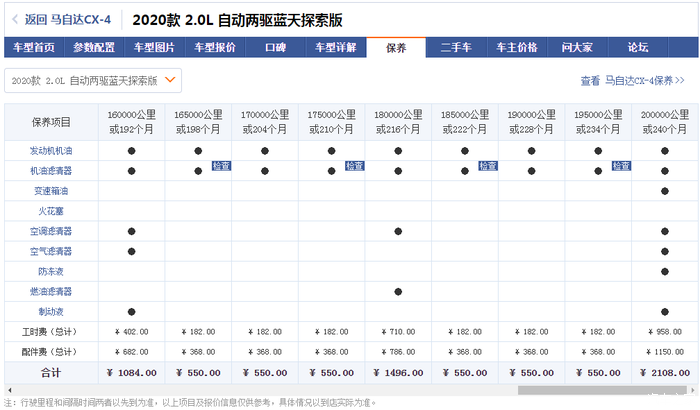Click the 返回 马自达CX-4 link

[x=68, y=19]
